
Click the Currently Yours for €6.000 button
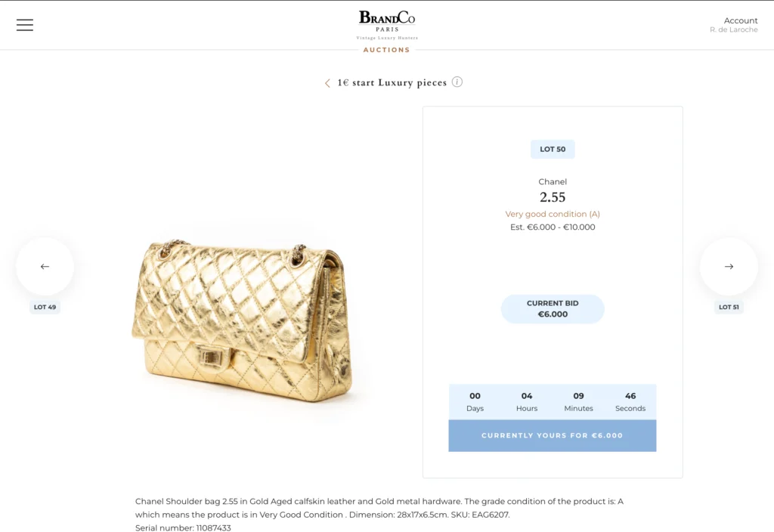coord(552,435)
